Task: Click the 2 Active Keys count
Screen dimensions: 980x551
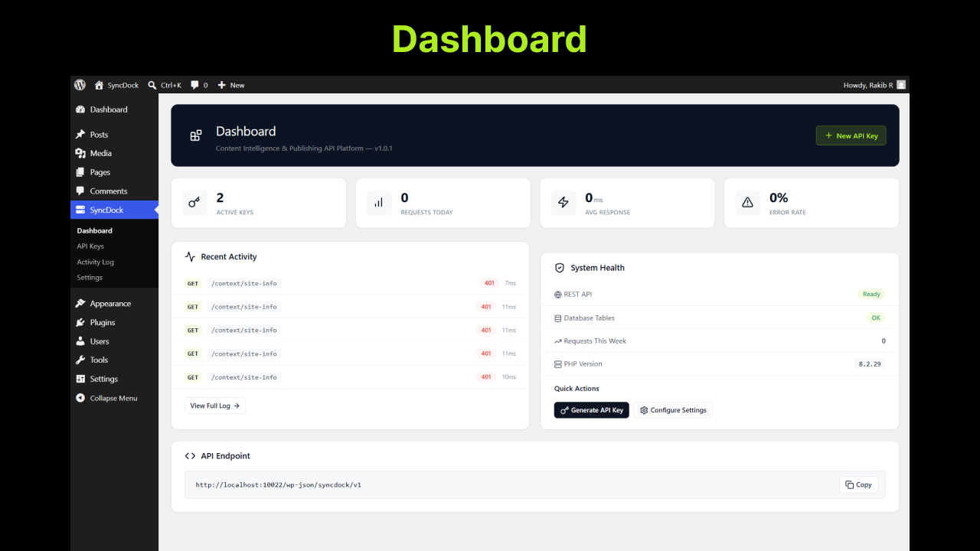Action: coord(220,198)
